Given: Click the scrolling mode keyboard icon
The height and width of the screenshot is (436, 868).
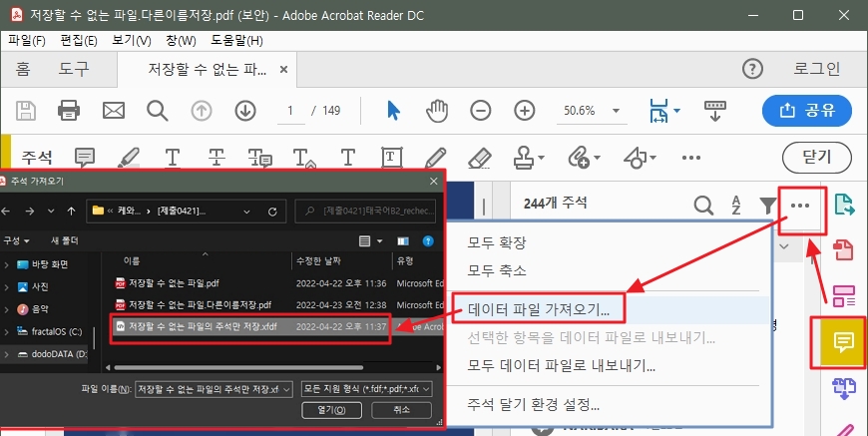Looking at the screenshot, I should (715, 111).
